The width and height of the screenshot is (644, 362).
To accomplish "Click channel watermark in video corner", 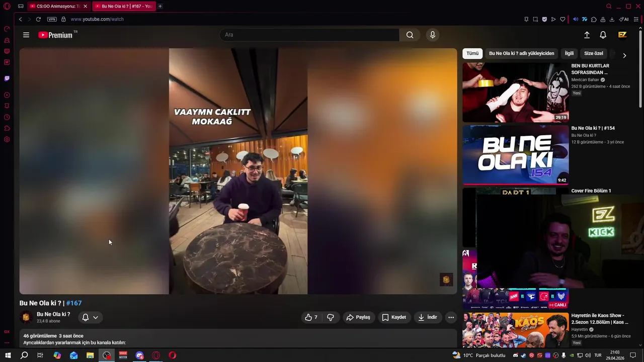I will pyautogui.click(x=446, y=280).
